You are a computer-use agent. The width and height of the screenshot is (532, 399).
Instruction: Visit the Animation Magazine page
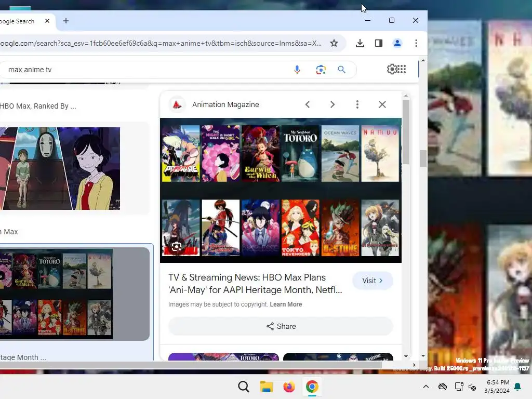point(373,281)
